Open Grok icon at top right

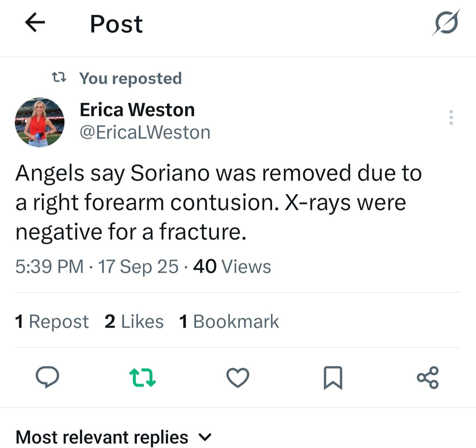pos(446,23)
